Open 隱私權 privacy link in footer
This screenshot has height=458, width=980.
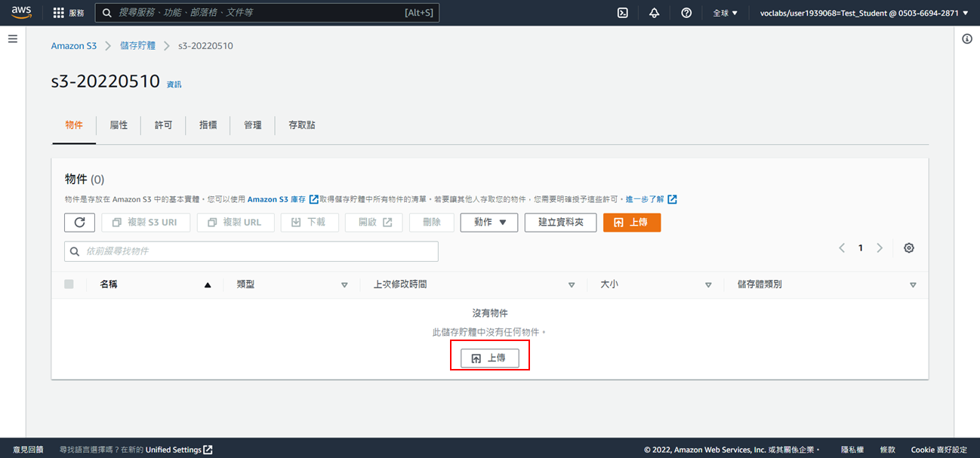pos(852,450)
